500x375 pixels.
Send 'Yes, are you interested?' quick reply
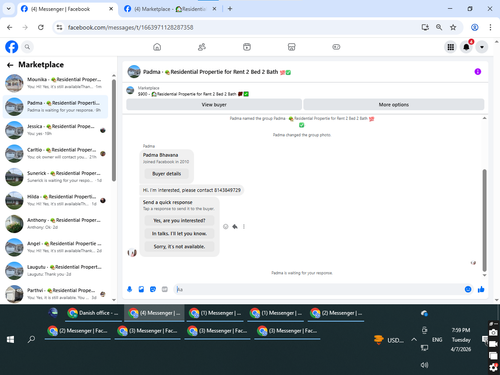[x=179, y=221]
